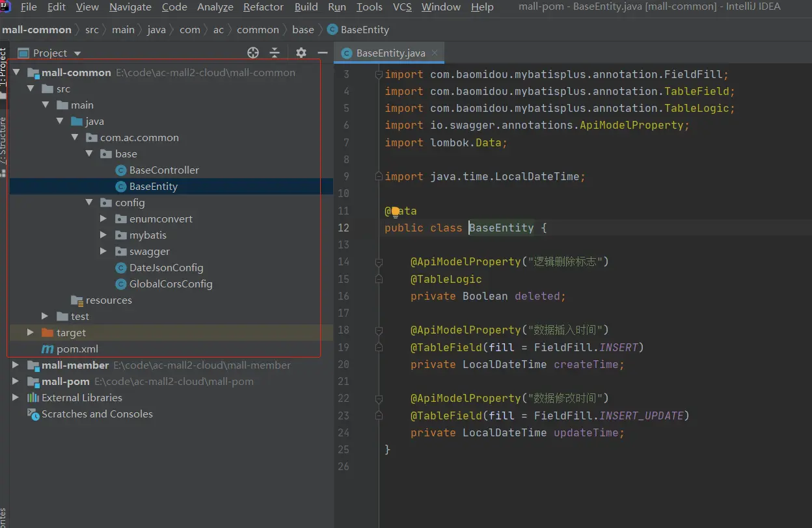Expand the mybatis package
Screen dimensions: 812x528
click(x=103, y=235)
